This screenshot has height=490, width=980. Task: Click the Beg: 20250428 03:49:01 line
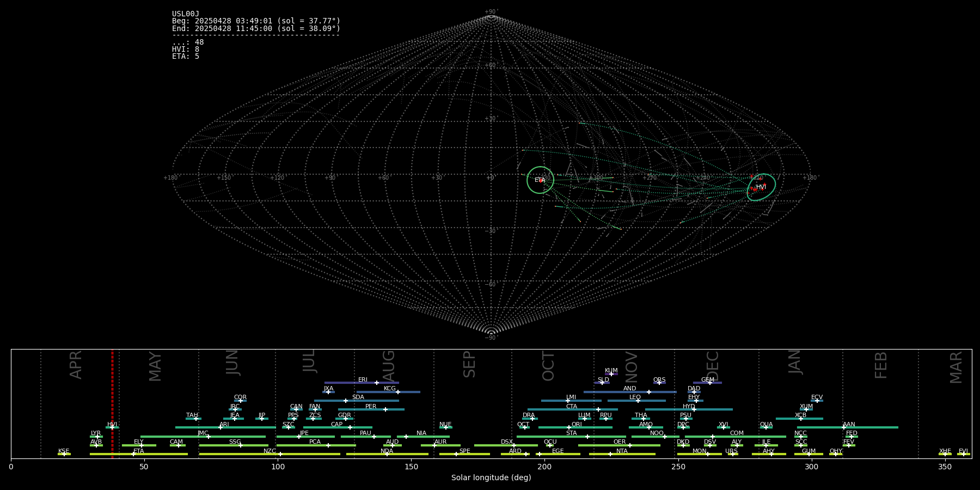[256, 21]
